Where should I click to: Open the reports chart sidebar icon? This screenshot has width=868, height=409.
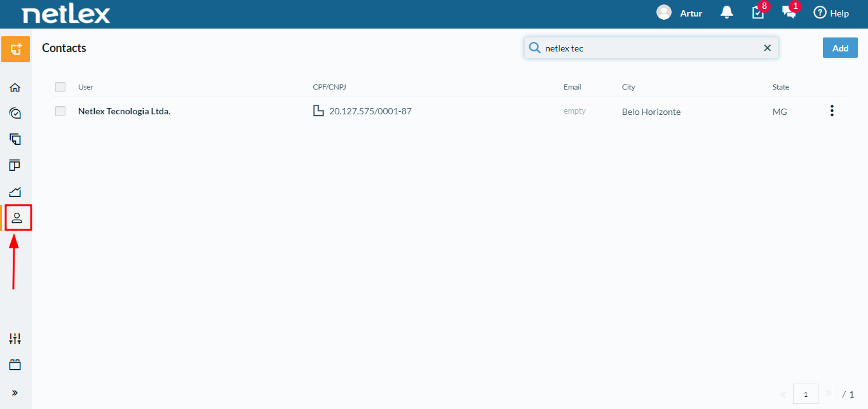click(x=15, y=192)
